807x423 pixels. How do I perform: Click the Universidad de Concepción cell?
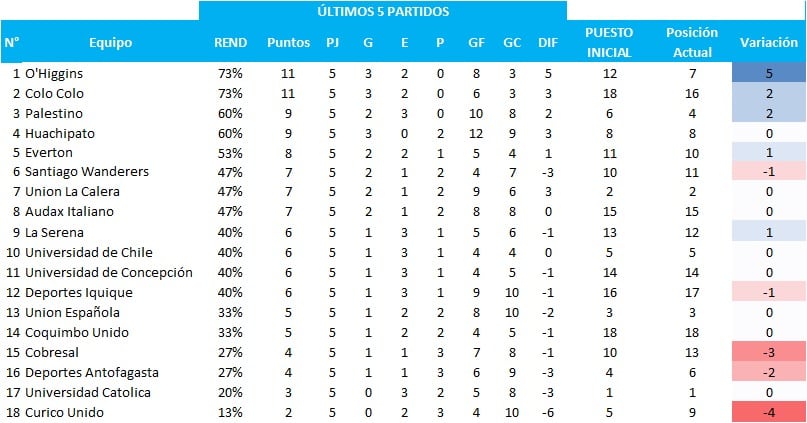109,273
